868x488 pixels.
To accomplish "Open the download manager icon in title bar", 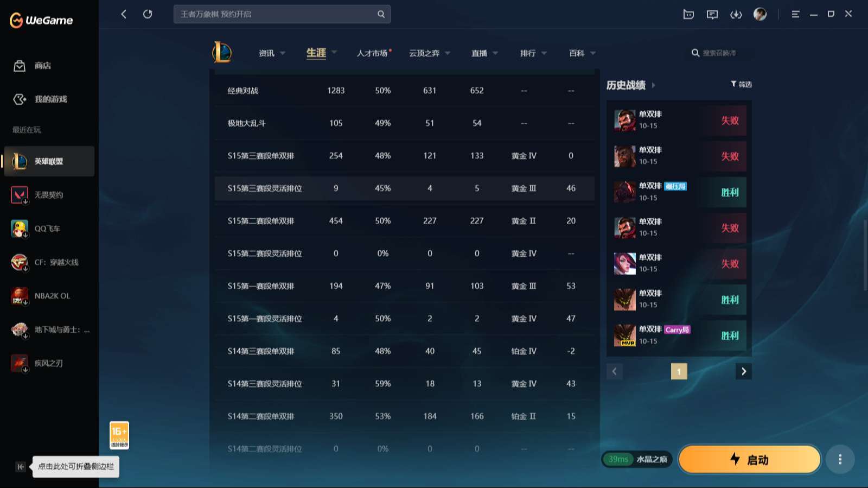I will 736,15.
